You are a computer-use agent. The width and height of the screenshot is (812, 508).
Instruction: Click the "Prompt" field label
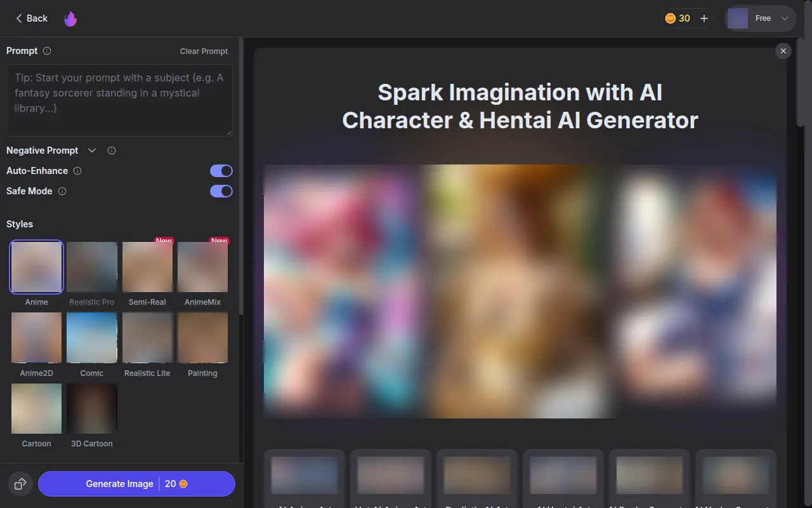pyautogui.click(x=22, y=51)
